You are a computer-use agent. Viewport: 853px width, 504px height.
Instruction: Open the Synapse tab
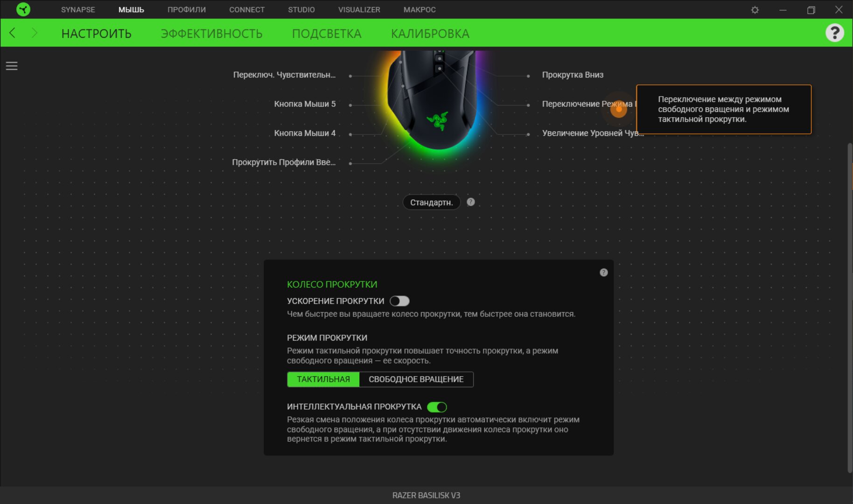coord(78,10)
